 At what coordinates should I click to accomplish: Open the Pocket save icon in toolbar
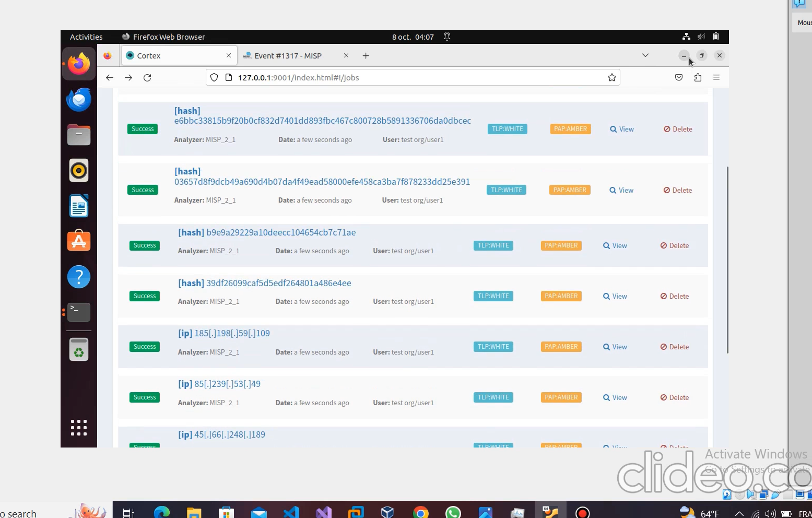tap(679, 77)
